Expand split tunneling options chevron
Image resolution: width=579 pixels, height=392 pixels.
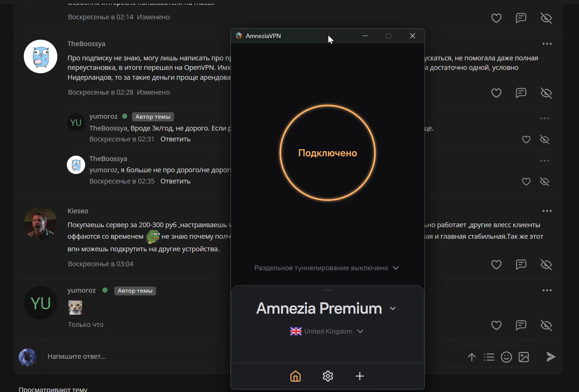tap(395, 268)
